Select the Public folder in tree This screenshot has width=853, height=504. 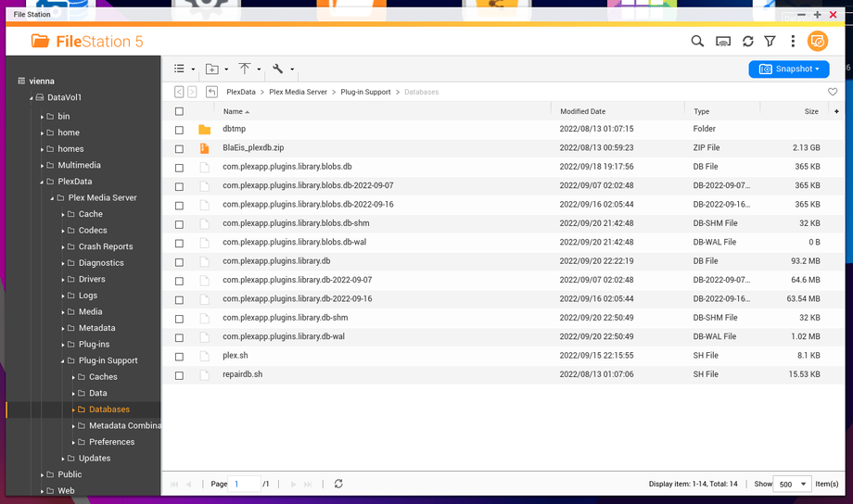(70, 474)
